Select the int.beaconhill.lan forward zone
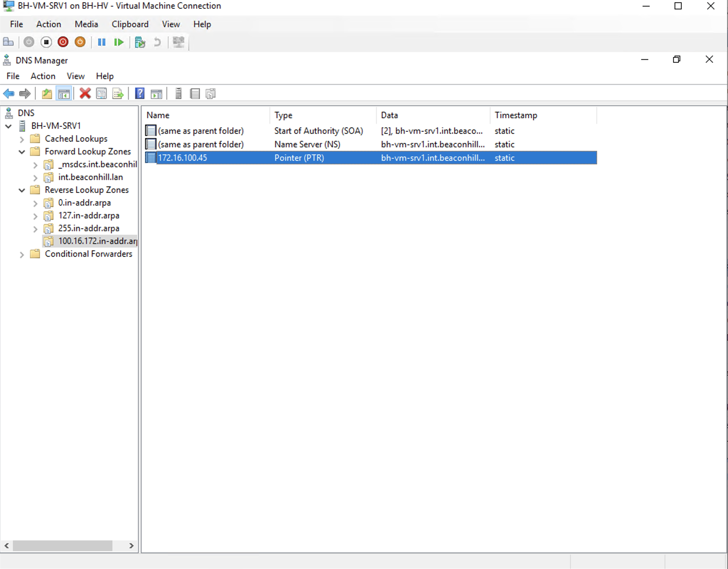 pos(91,177)
